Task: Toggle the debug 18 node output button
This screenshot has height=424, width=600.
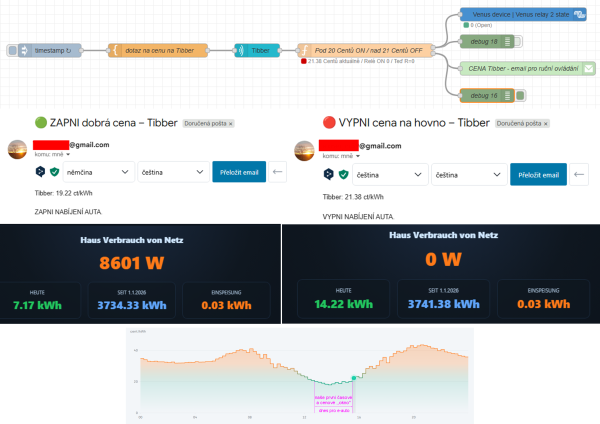Action: pos(518,41)
